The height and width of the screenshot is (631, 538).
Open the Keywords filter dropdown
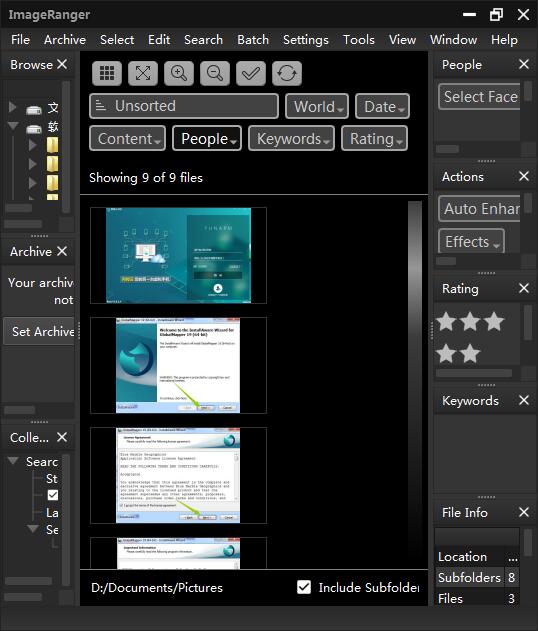point(291,138)
